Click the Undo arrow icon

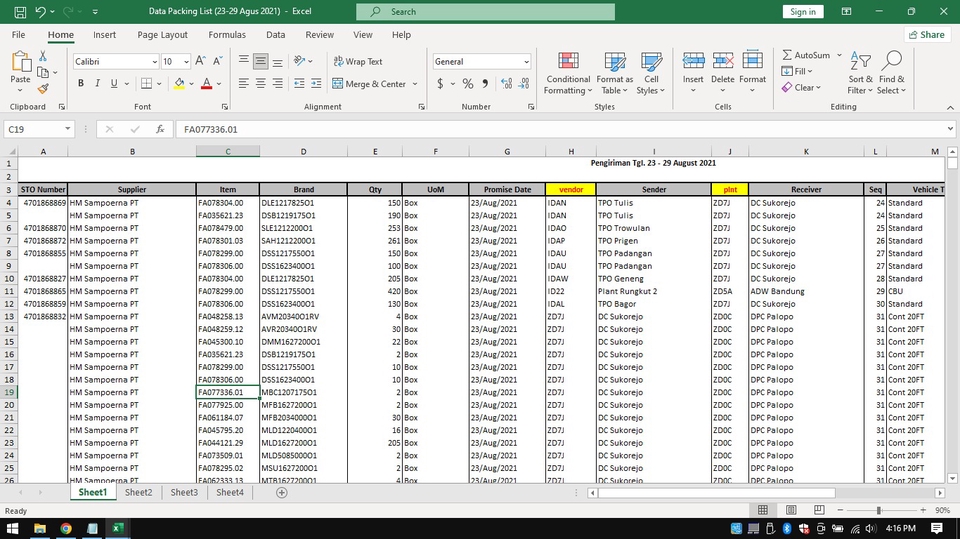click(x=40, y=11)
